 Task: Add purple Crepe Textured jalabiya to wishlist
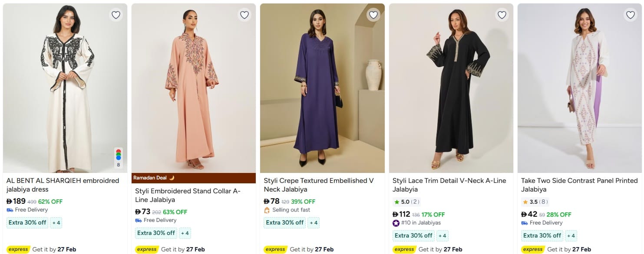tap(373, 15)
